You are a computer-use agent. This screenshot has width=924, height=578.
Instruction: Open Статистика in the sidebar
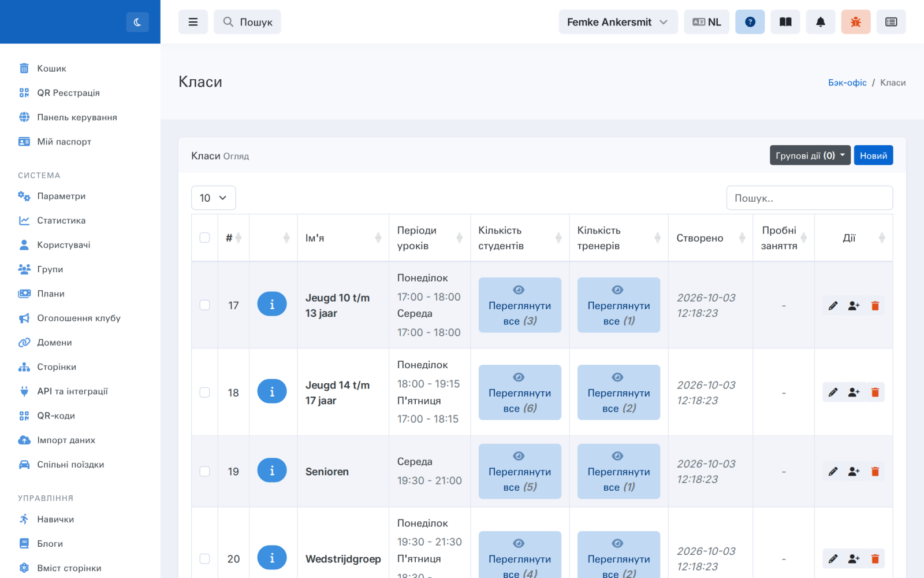tap(61, 220)
